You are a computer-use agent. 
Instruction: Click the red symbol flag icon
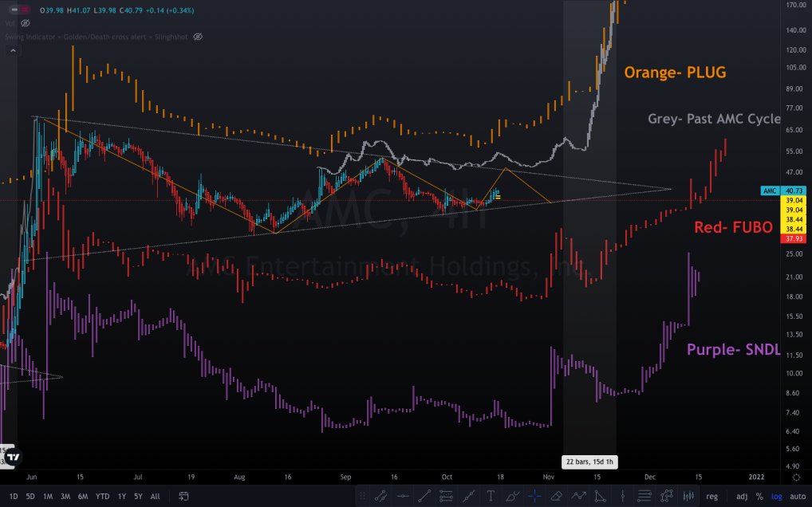coord(26,10)
